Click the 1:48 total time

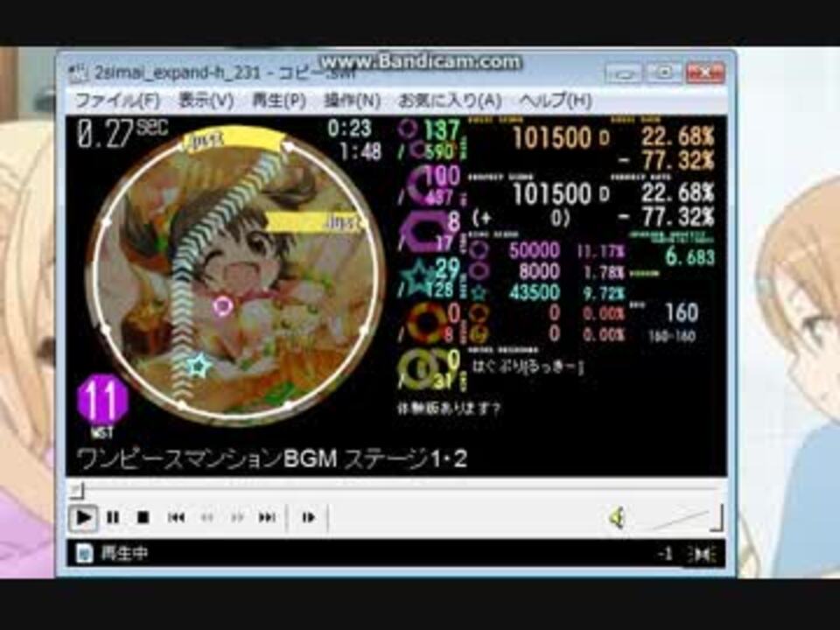point(360,151)
